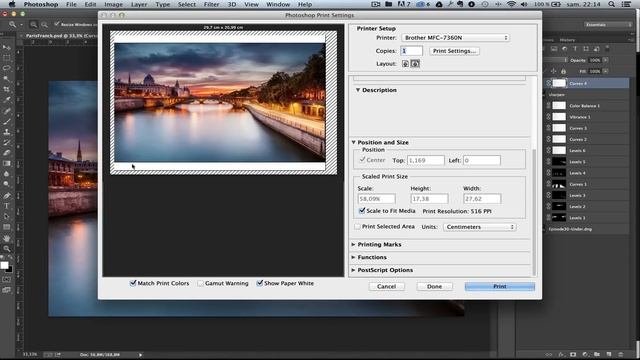Viewport: 640px width, 360px height.
Task: Click foreground color swatch in toolbox
Action: pos(4,265)
